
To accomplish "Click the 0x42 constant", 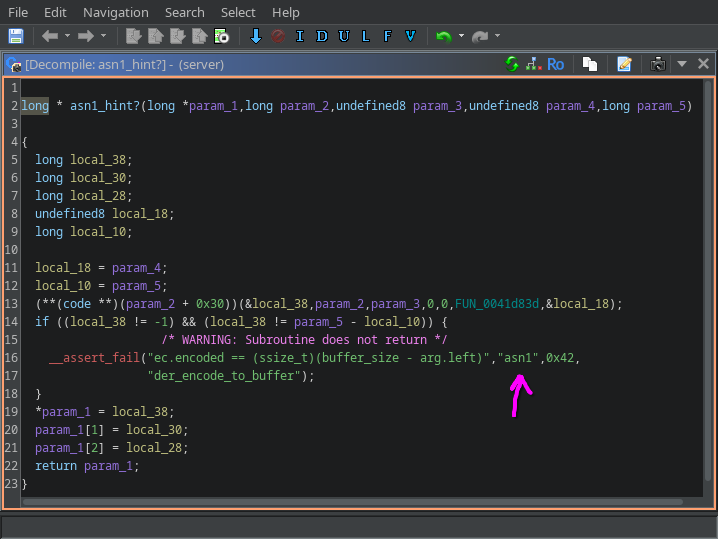I will pyautogui.click(x=560, y=358).
